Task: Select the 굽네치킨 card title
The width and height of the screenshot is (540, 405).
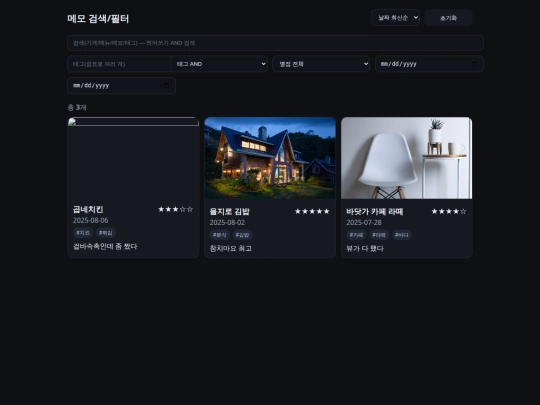Action: point(88,209)
